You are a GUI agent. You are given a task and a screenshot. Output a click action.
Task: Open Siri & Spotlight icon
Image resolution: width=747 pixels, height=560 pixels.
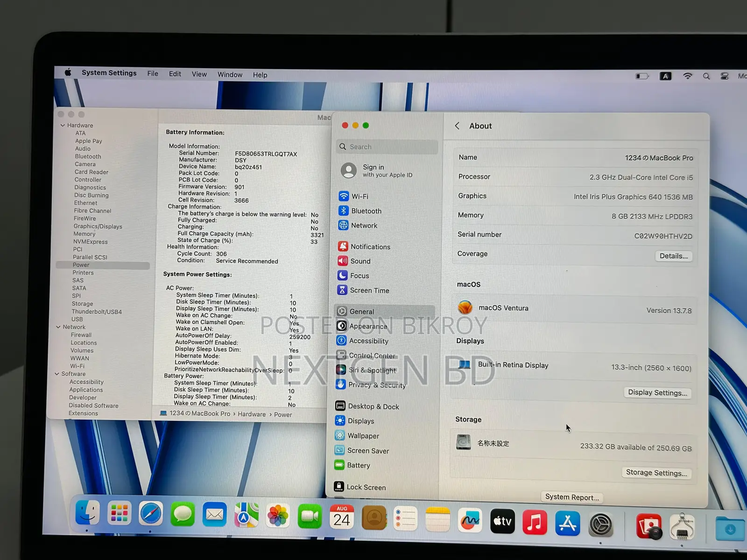tap(341, 370)
